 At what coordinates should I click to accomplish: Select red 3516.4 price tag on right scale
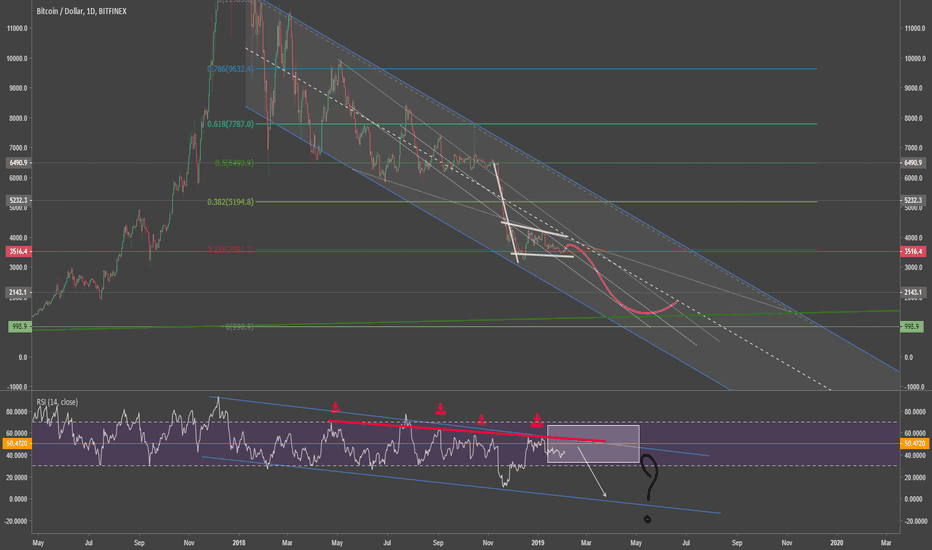click(x=912, y=252)
